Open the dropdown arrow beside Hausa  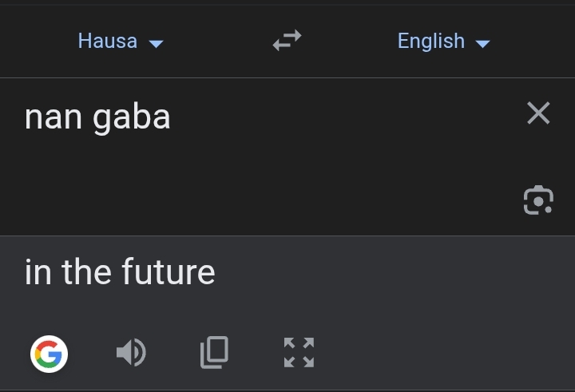coord(157,43)
